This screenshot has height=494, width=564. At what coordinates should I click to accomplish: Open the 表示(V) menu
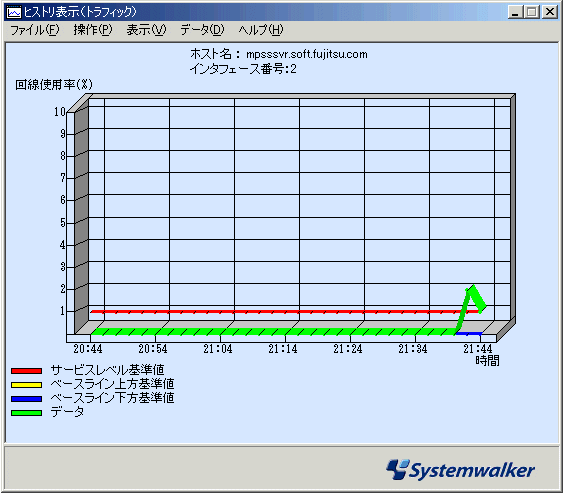(146, 30)
